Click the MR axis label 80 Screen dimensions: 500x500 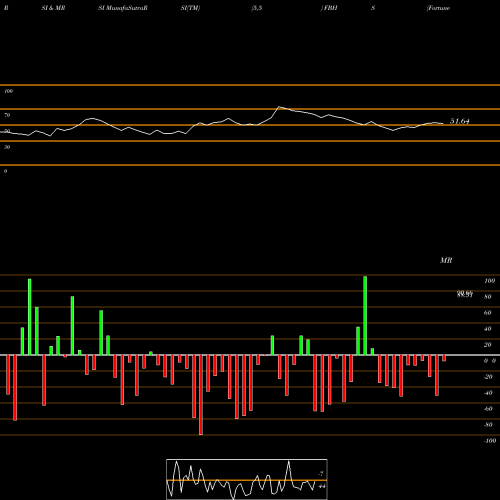click(x=488, y=297)
